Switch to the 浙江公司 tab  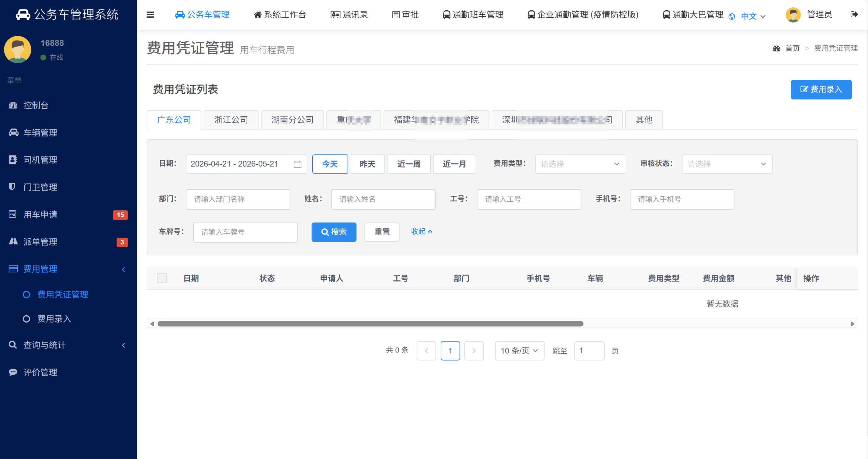[x=231, y=120]
